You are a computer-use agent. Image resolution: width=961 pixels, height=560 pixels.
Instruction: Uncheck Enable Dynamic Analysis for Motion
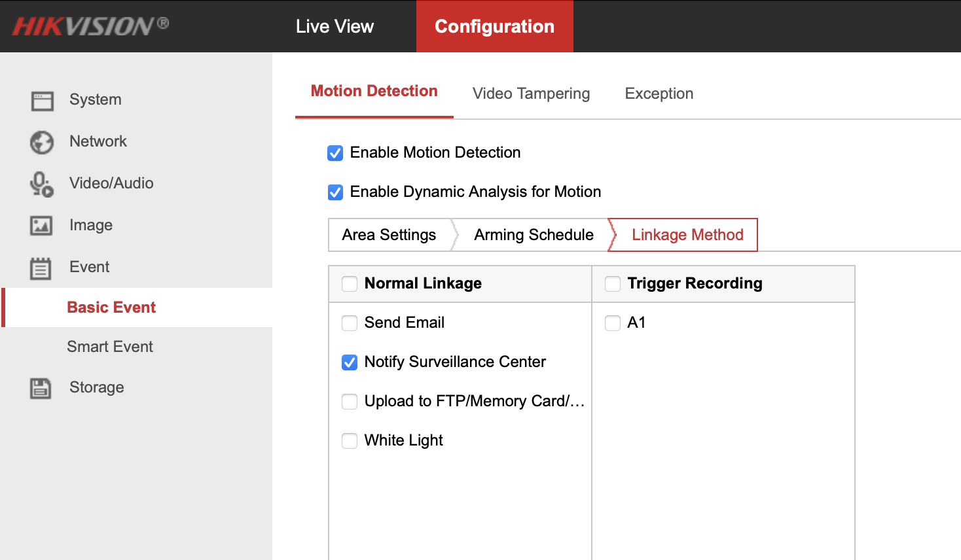tap(335, 192)
